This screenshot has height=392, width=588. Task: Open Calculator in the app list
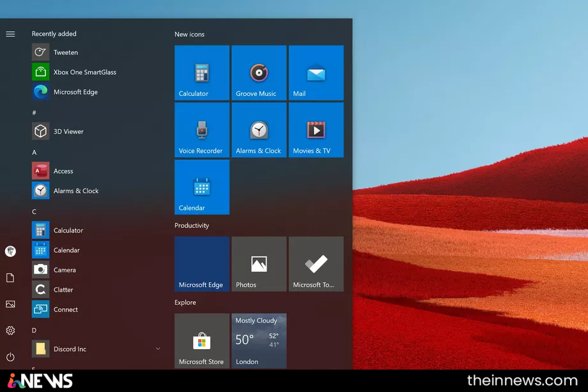point(58,230)
